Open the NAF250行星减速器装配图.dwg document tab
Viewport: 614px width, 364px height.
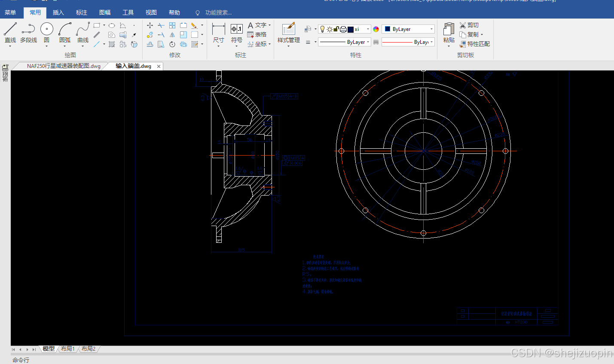click(64, 66)
